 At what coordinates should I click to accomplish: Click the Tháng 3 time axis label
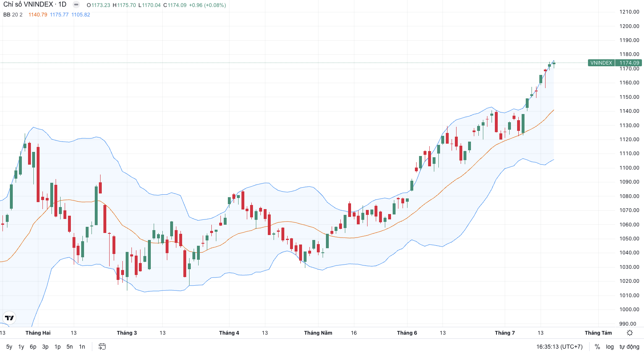coord(127,333)
